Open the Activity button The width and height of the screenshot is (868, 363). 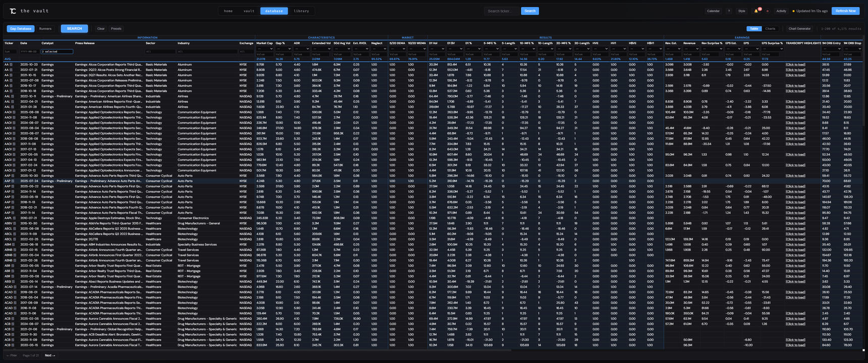pos(781,11)
